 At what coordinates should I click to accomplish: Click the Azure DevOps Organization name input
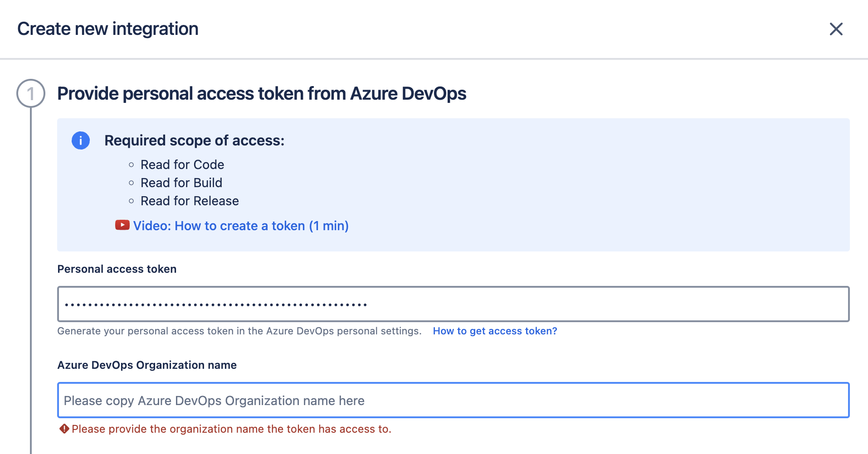[453, 401]
